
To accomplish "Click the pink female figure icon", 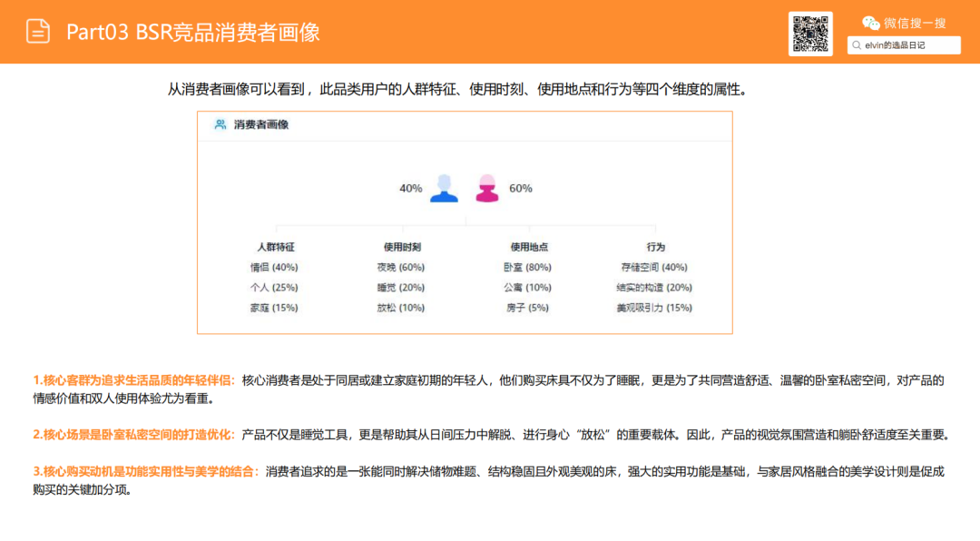I will click(486, 188).
